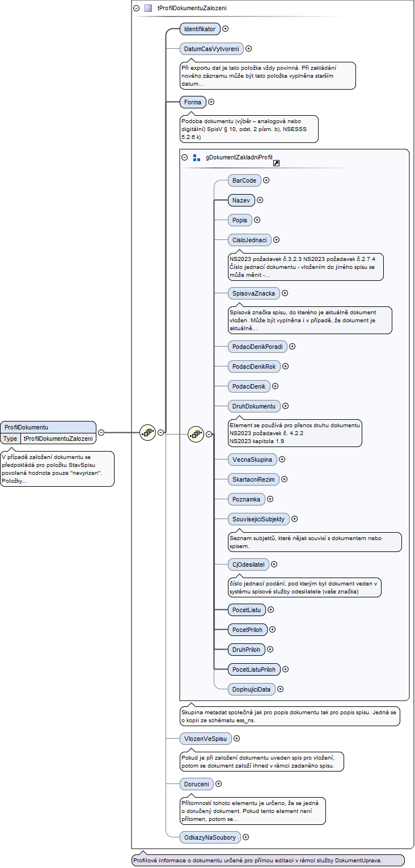Open the gDokumentZakladniProfil reference arrow icon
This screenshot has width=415, height=868.
coord(276,163)
